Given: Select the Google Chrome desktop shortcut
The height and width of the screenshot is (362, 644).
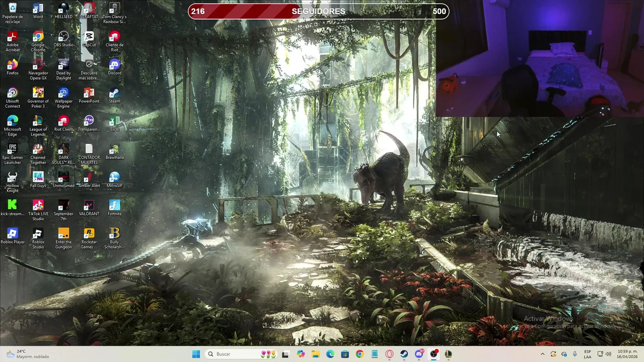Looking at the screenshot, I should [38, 41].
